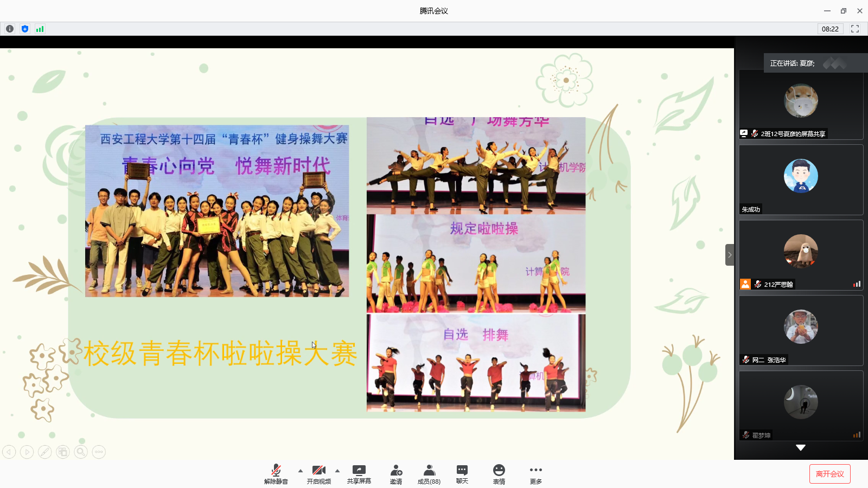Screen dimensions: 868x488
Task: Open the slide zoom magnifier tool
Action: pos(81,452)
